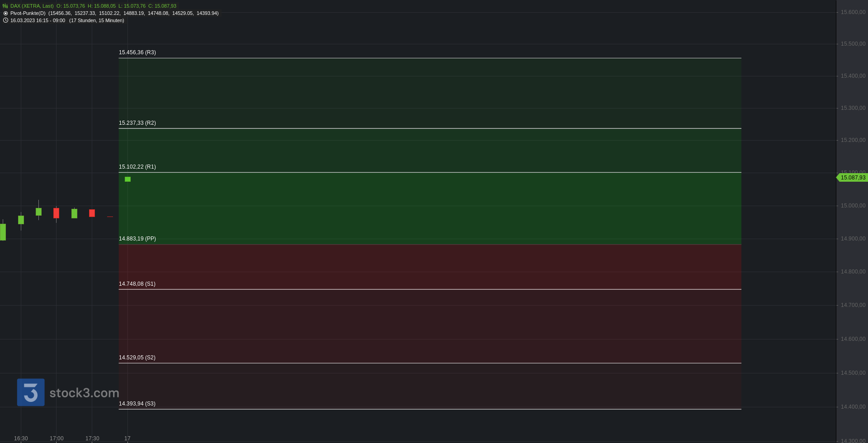Select the 15.237,33 (R2) pivot label
Image resolution: width=868 pixels, height=443 pixels.
[x=137, y=123]
